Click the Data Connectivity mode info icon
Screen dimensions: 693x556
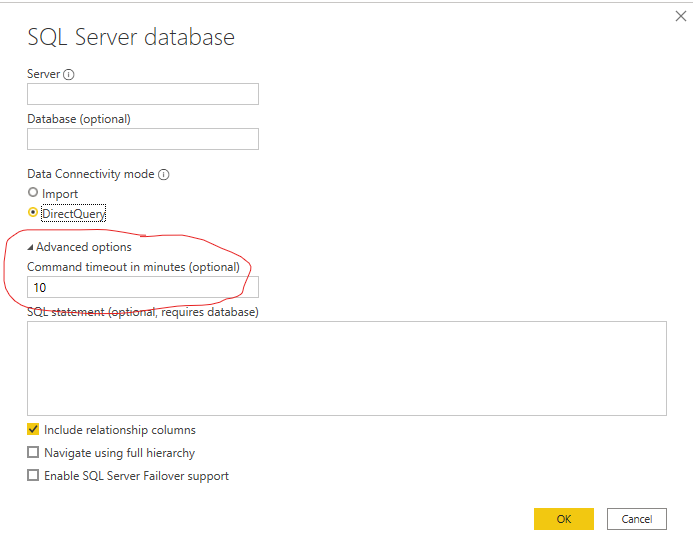164,175
